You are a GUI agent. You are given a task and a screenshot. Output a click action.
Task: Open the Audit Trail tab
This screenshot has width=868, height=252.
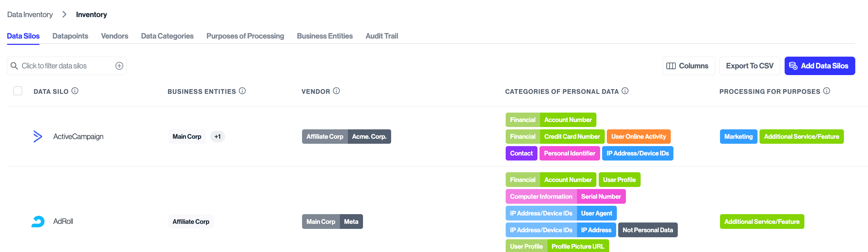381,36
